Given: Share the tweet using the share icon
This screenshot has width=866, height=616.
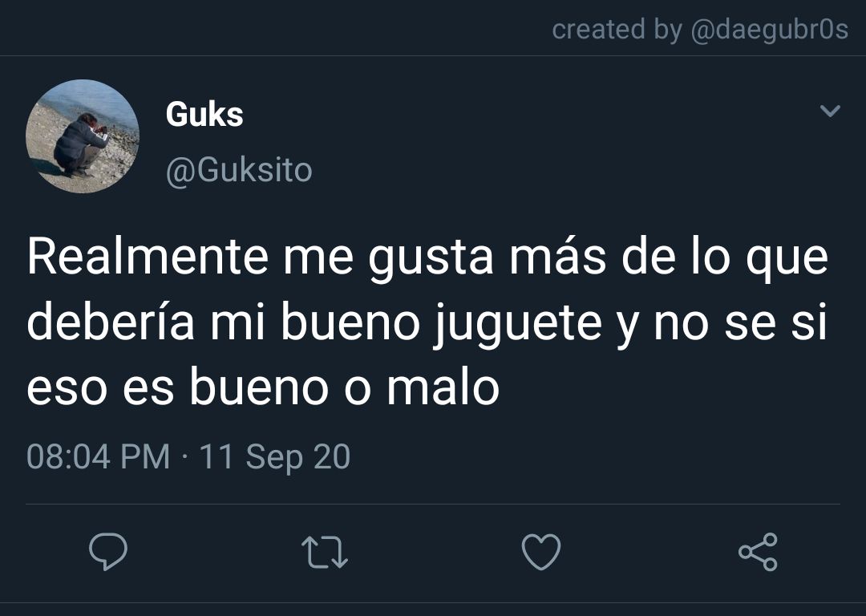Looking at the screenshot, I should pyautogui.click(x=759, y=551).
